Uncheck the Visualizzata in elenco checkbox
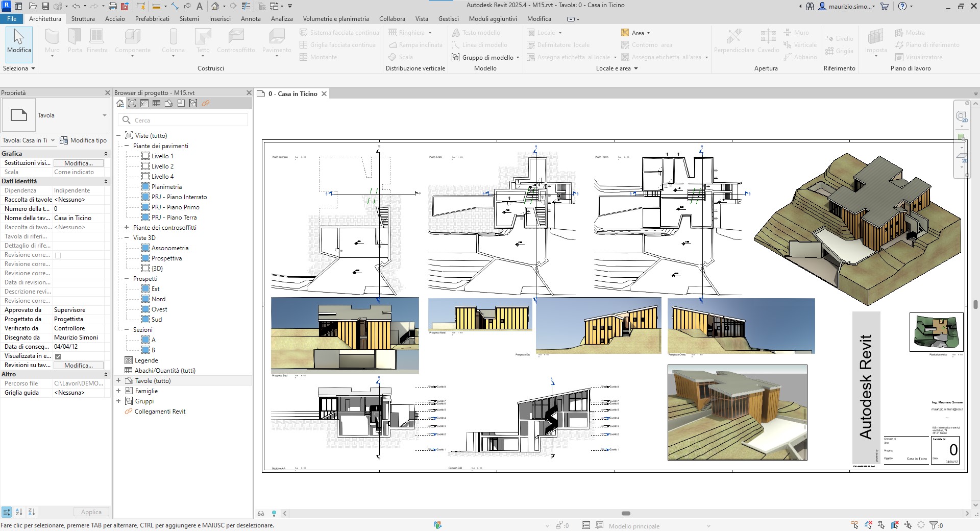This screenshot has height=531, width=980. point(57,356)
